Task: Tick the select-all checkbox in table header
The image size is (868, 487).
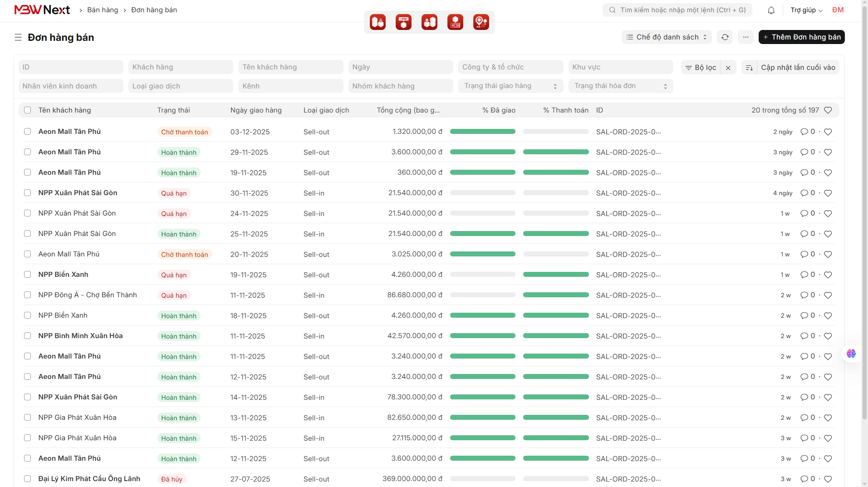Action: click(28, 110)
